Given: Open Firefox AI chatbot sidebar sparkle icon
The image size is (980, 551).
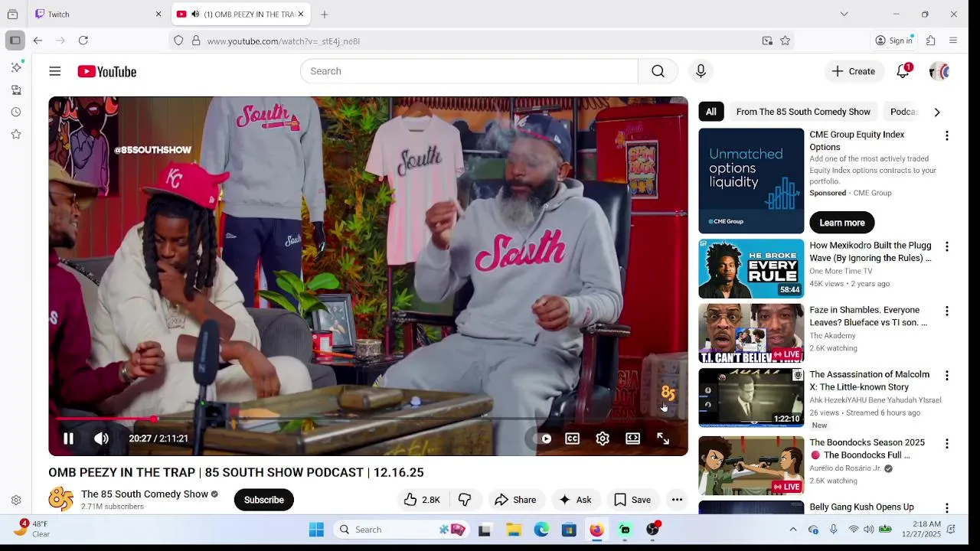Looking at the screenshot, I should click(16, 67).
